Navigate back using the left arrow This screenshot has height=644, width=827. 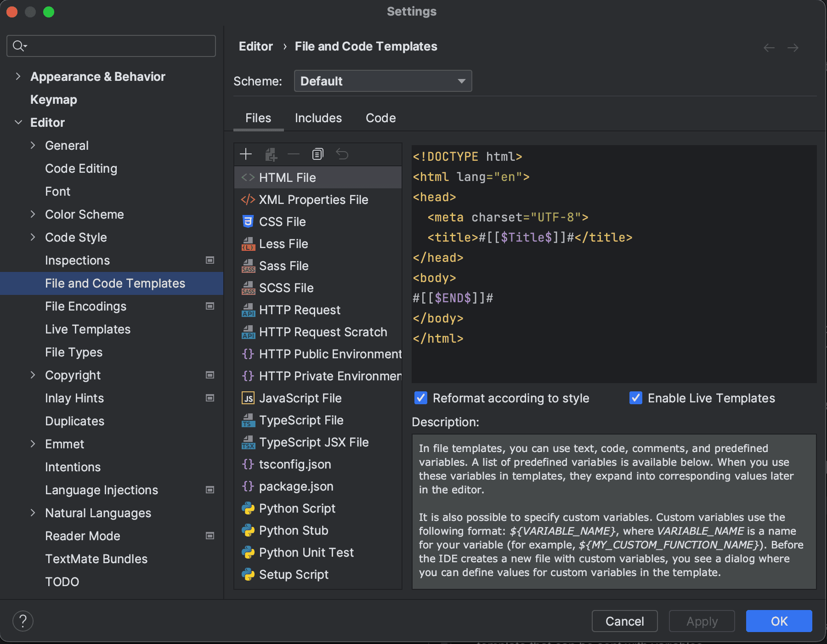[x=769, y=47]
